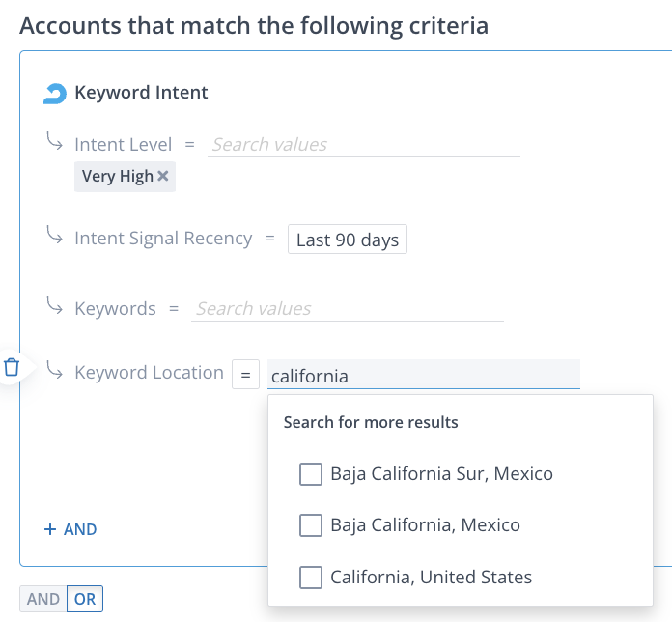
Task: Open the Intent Level search values field
Action: click(364, 145)
